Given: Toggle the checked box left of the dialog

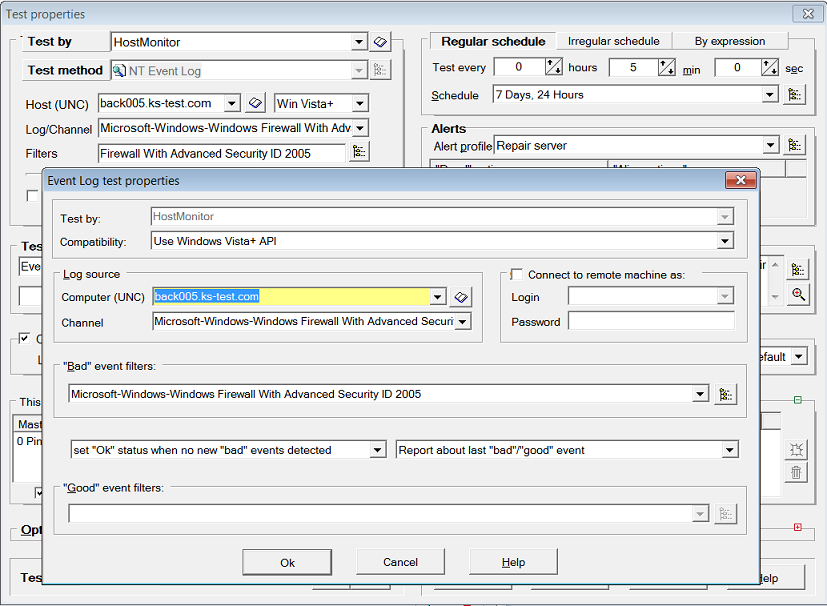Looking at the screenshot, I should click(24, 338).
